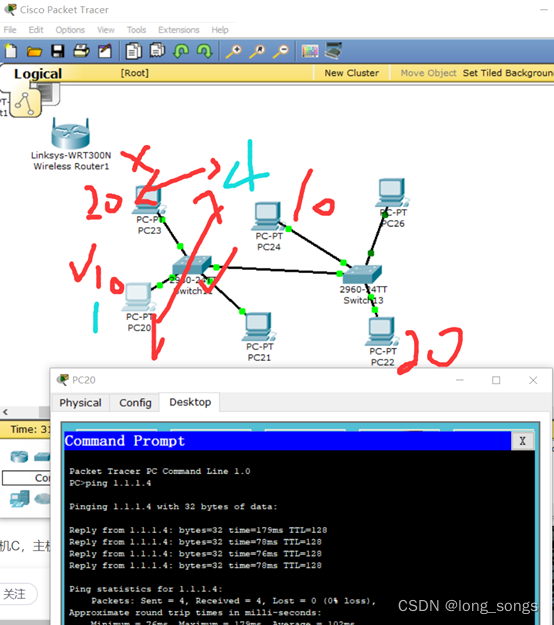Click the Paste toolbar icon
This screenshot has height=625, width=554.
coord(157,51)
